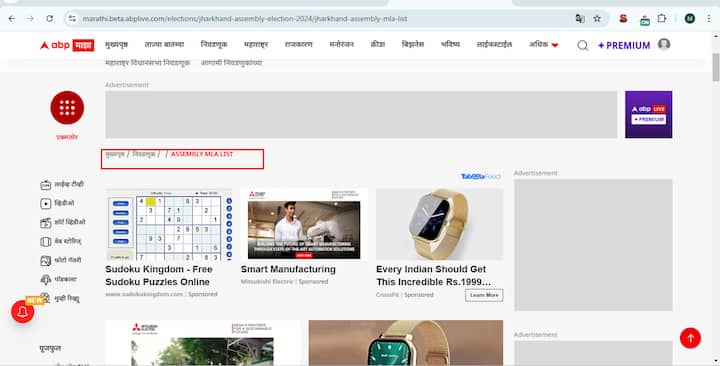Click the CrossFit Sponsored text

(x=405, y=295)
